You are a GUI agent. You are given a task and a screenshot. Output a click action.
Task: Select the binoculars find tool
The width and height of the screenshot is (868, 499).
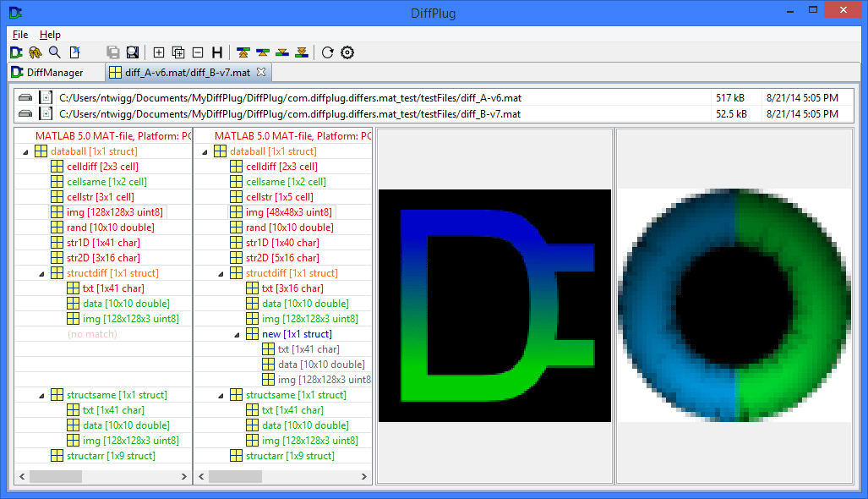click(35, 52)
